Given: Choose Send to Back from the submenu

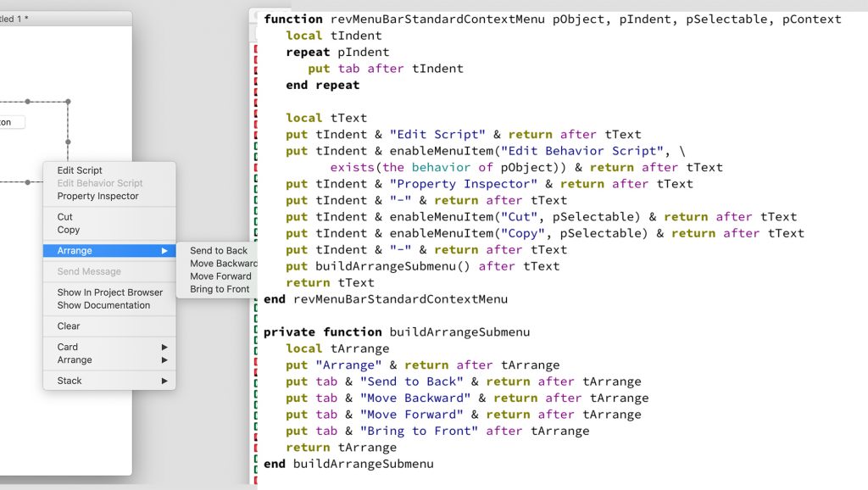Looking at the screenshot, I should (219, 251).
